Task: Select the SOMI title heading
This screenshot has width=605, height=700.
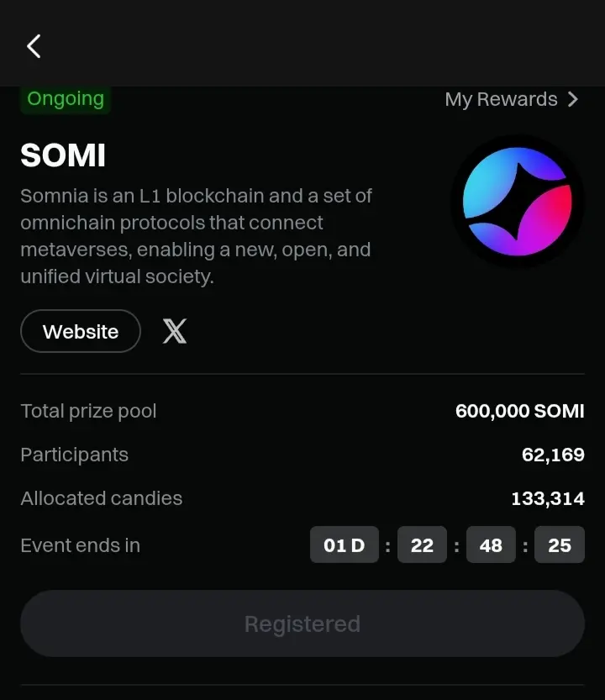Action: (63, 155)
